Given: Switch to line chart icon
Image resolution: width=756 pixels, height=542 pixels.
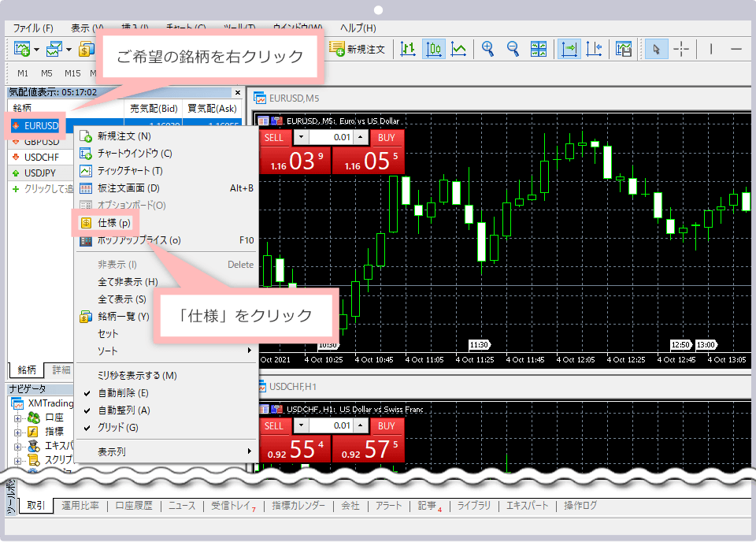Looking at the screenshot, I should pos(458,49).
